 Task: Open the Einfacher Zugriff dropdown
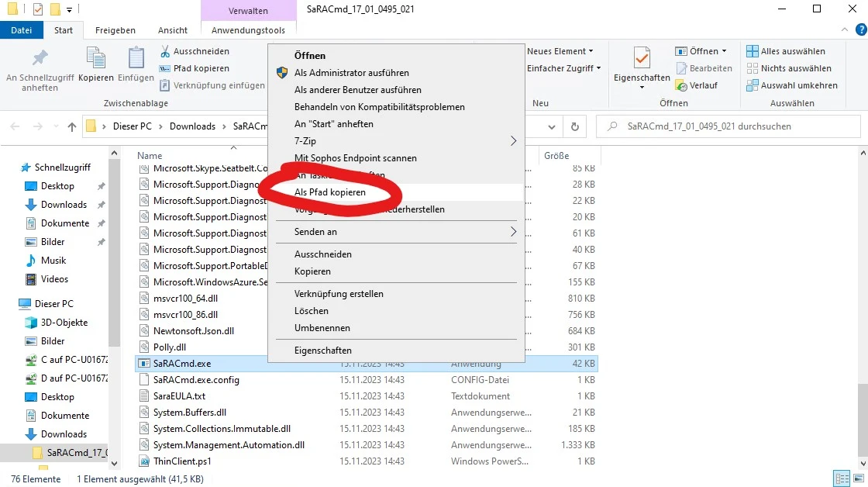pyautogui.click(x=563, y=68)
